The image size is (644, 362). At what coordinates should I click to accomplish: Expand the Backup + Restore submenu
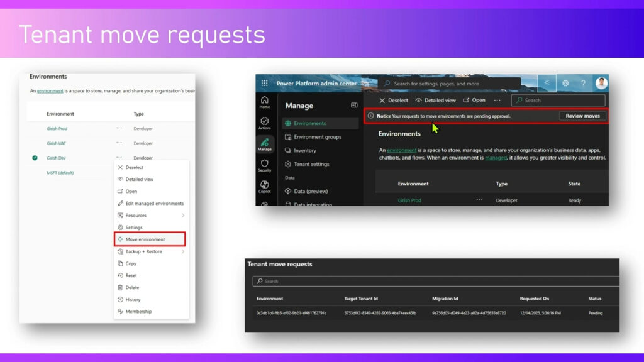[x=183, y=251]
